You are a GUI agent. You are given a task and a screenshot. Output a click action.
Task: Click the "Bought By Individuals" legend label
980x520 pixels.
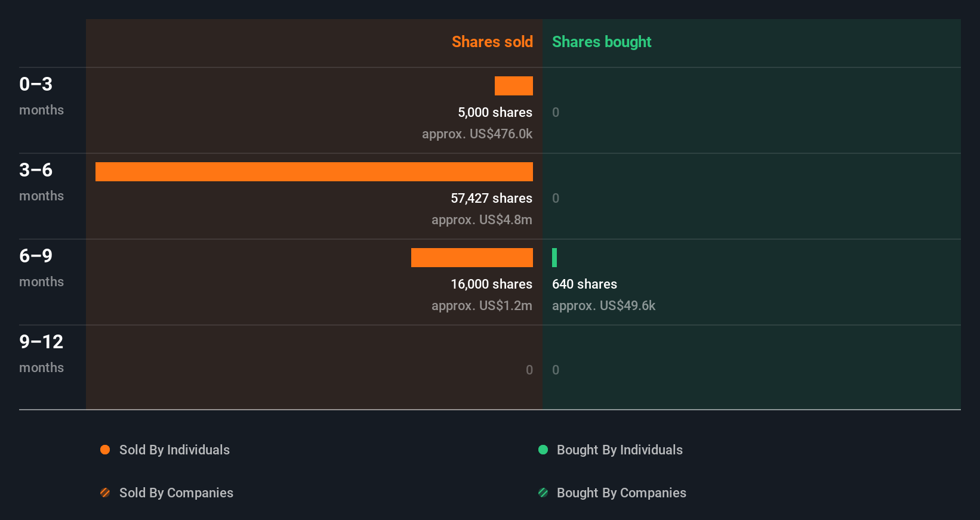pos(620,450)
